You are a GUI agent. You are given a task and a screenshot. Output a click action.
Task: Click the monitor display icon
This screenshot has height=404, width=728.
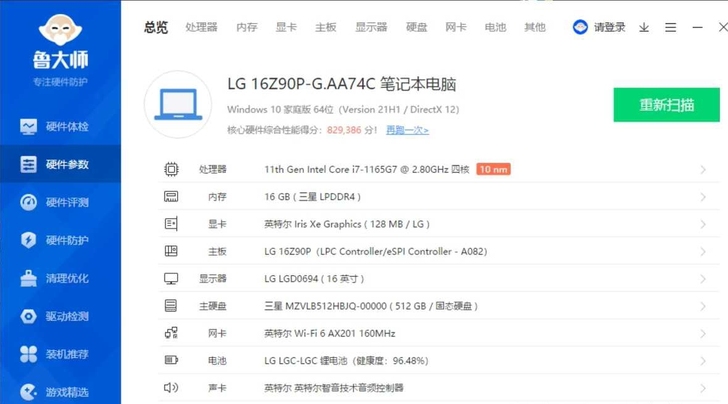tap(171, 279)
